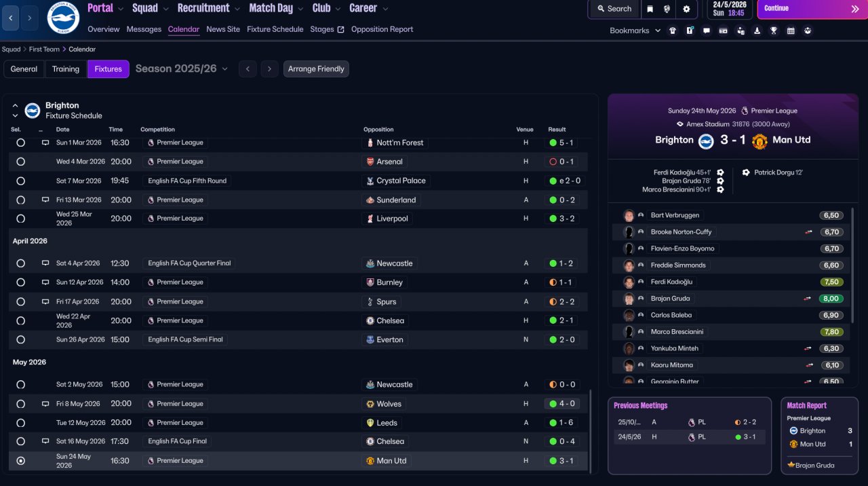Screen dimensions: 868x486
Task: Select the radio button for Leeds fixture
Action: coord(20,422)
